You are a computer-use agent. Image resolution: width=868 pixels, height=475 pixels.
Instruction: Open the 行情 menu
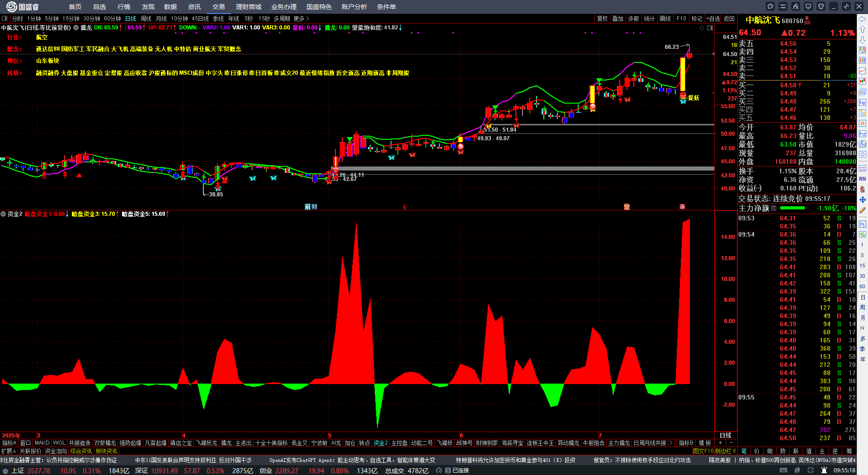124,7
